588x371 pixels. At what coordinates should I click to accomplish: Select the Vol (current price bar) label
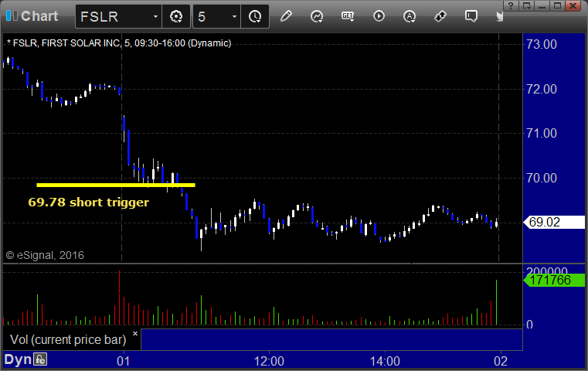click(x=68, y=339)
